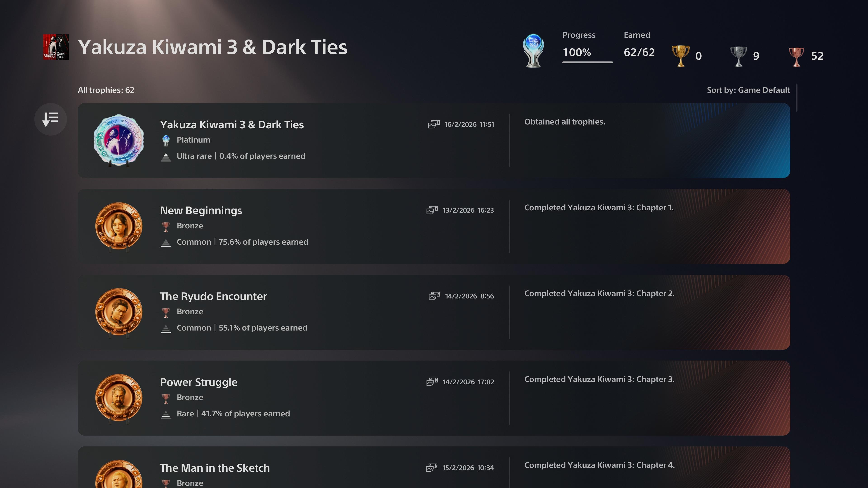Image resolution: width=868 pixels, height=488 pixels.
Task: Click the Progress 100% bar
Action: (x=587, y=62)
